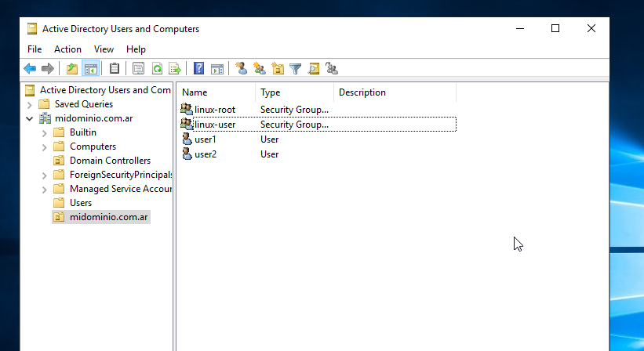Select the Computers tree item
This screenshot has width=644, height=351.
pos(93,147)
